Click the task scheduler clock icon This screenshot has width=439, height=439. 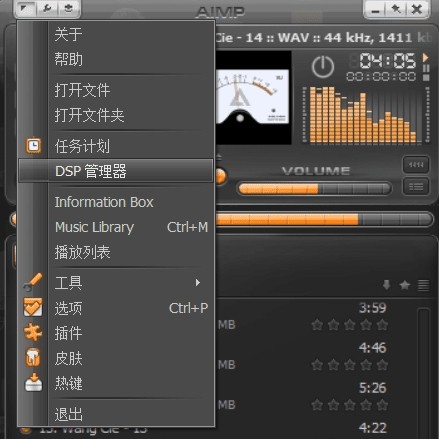tap(34, 146)
